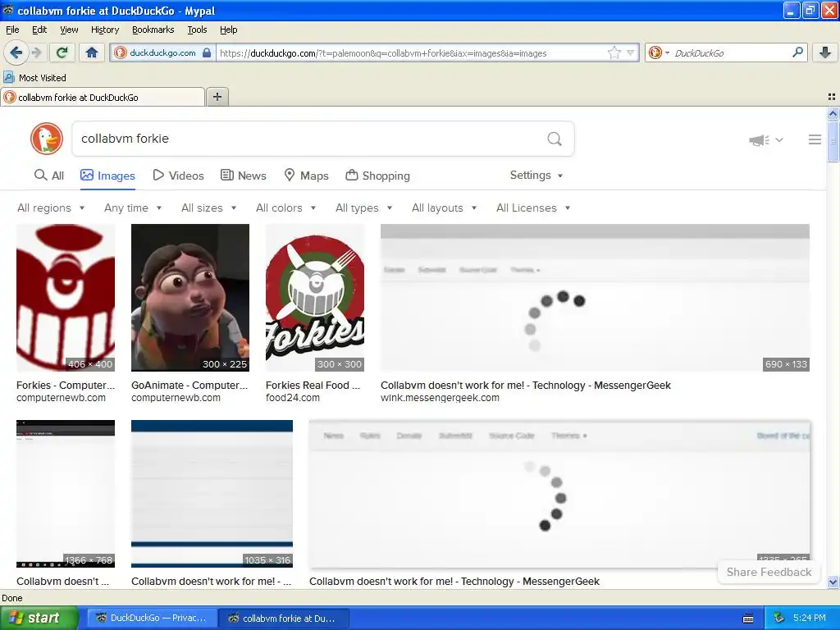The height and width of the screenshot is (630, 840).
Task: Click the magnifier in the browser search box
Action: pos(797,52)
